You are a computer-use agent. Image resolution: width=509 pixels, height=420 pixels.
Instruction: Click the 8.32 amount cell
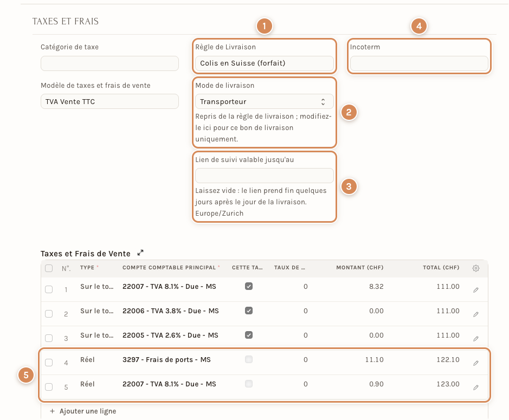pos(376,287)
